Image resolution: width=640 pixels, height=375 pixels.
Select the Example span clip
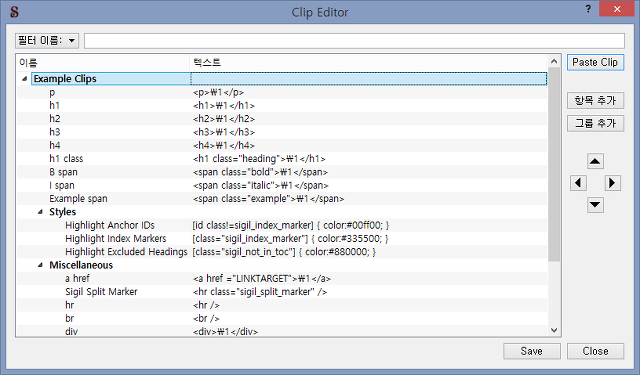[x=282, y=198]
